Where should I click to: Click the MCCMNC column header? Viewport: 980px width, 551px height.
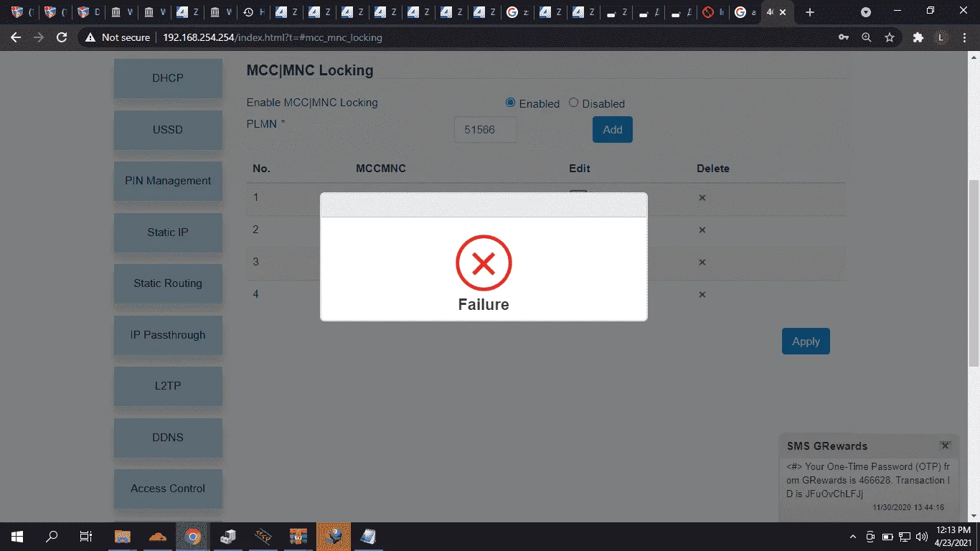[x=381, y=169]
